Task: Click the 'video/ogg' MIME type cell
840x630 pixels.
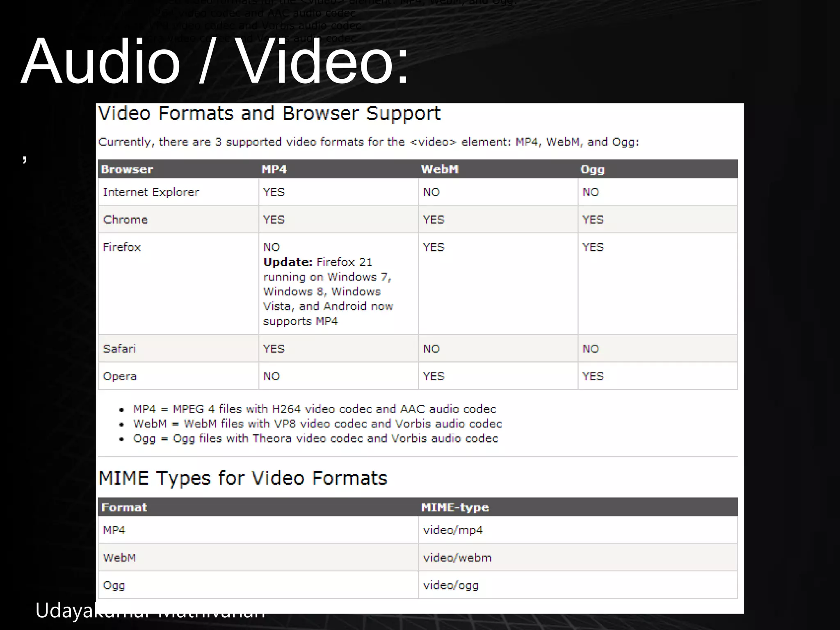Action: tap(451, 586)
